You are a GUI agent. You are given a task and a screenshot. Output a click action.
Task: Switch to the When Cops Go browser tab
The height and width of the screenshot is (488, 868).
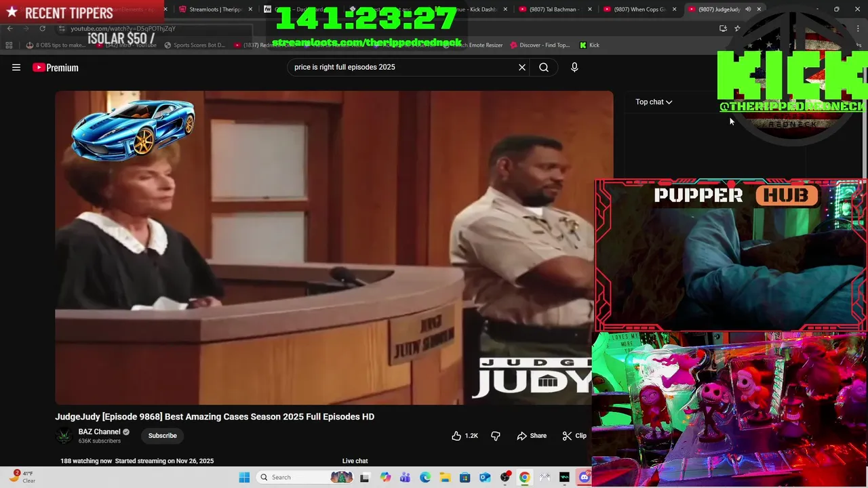coord(639,9)
